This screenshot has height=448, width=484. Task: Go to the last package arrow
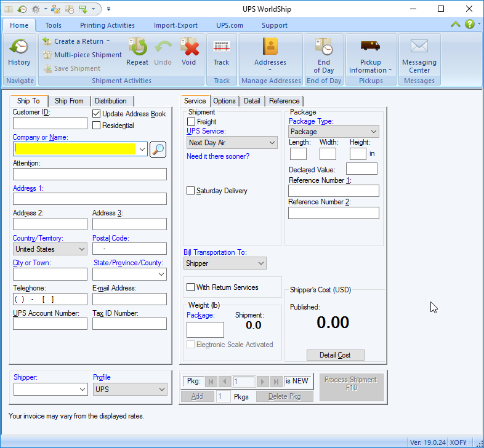276,382
